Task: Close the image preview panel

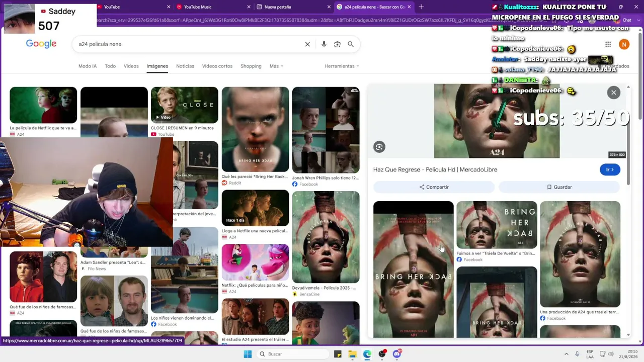Action: (613, 93)
